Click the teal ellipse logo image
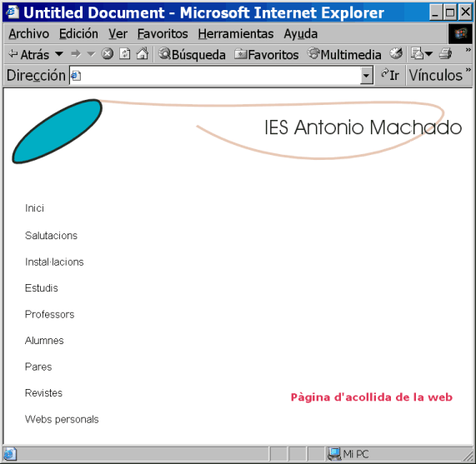Screen dimensions: 476x464 [57, 131]
